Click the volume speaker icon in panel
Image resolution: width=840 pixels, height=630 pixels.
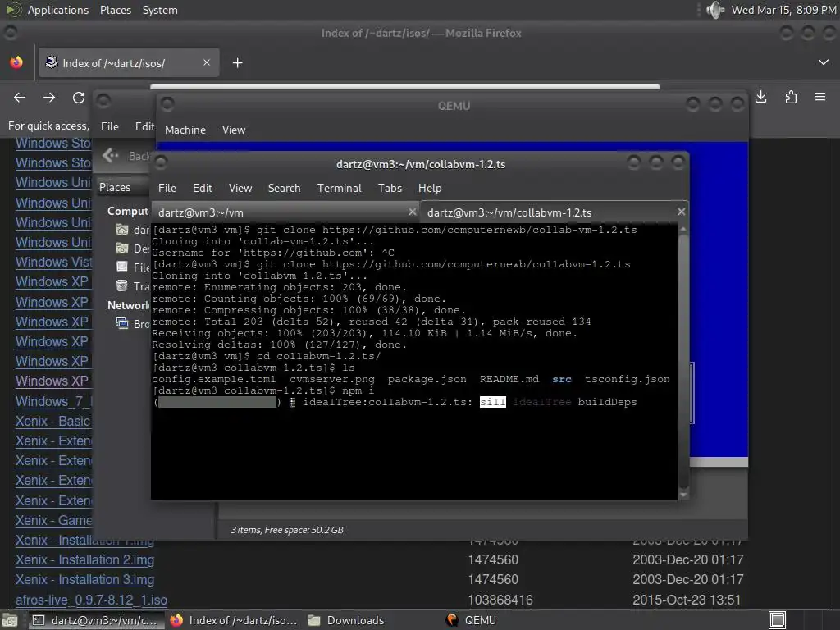coord(715,10)
